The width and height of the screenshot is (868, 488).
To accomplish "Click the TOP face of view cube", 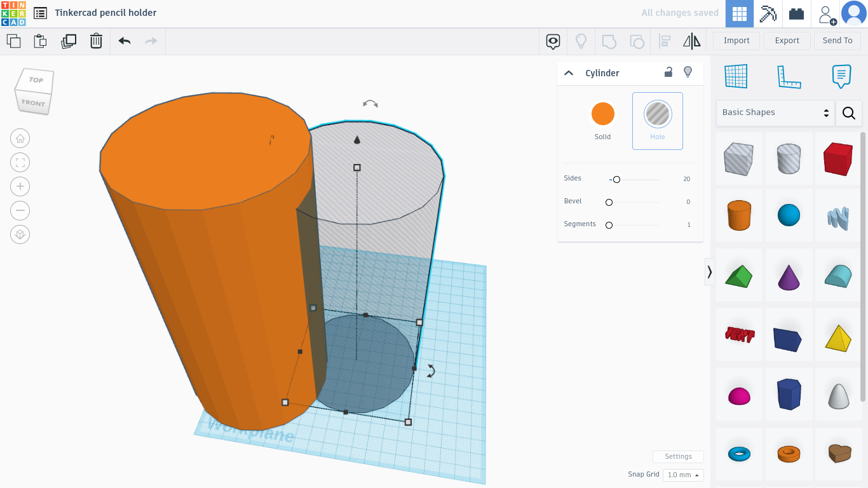I will pyautogui.click(x=36, y=81).
